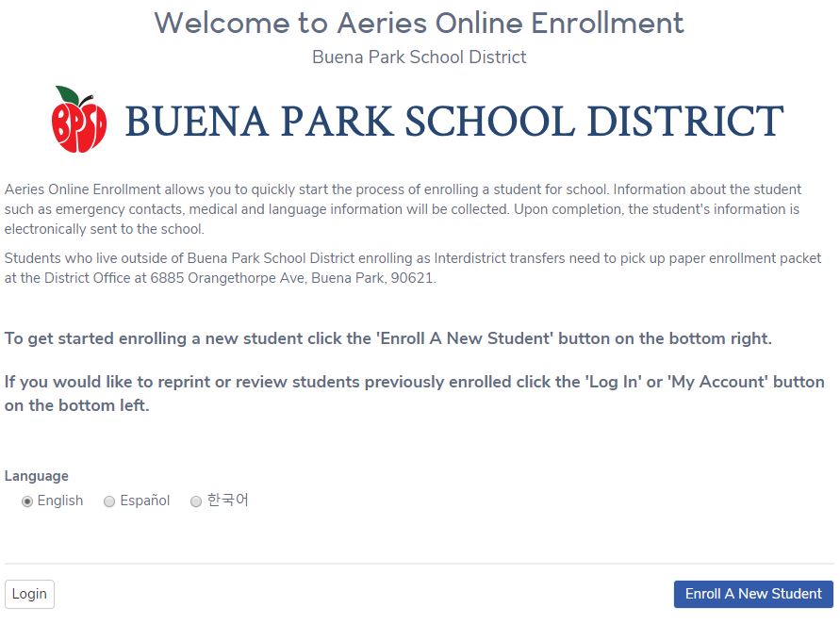Click the 'Students who live outside' paragraph
840x624 pixels.
tap(413, 268)
